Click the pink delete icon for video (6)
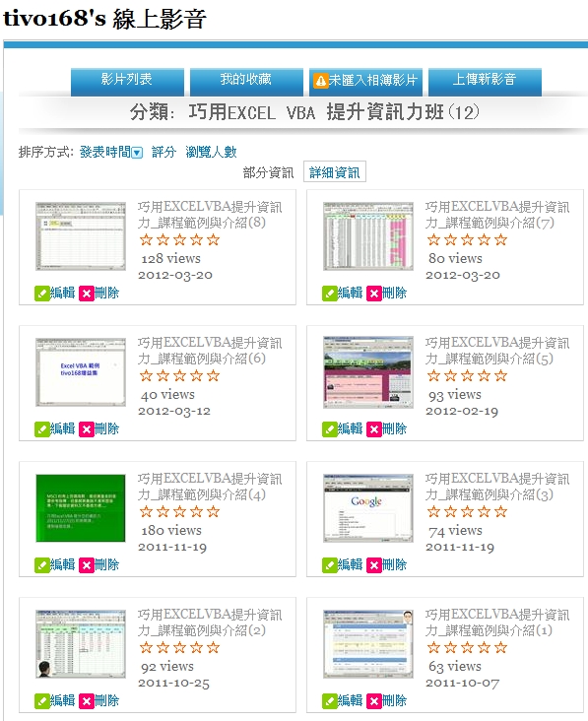588x721 pixels. tap(86, 429)
